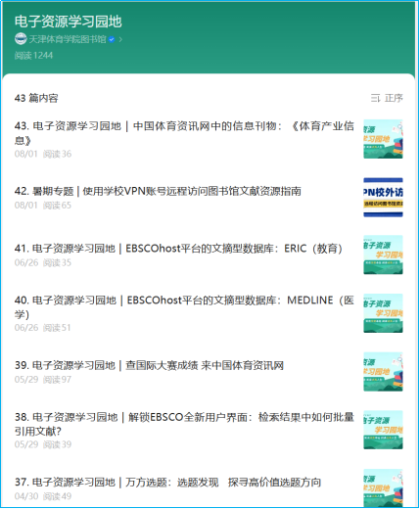Open article 37 about 万方选题
This screenshot has width=420, height=509.
pyautogui.click(x=167, y=482)
